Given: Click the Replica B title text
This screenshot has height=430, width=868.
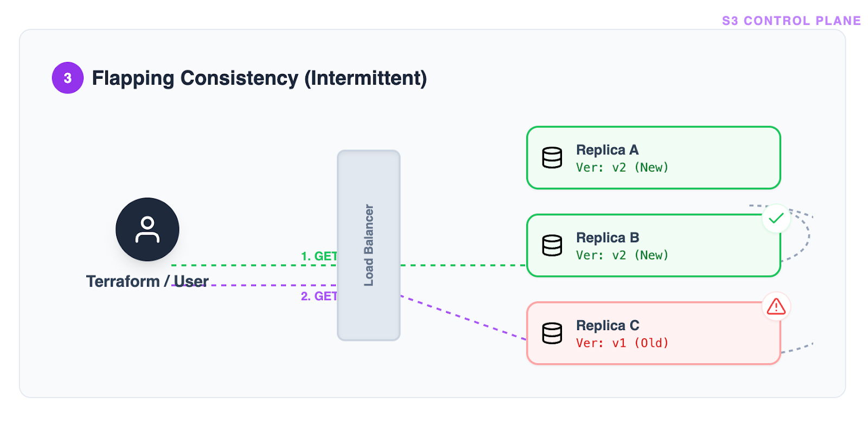Looking at the screenshot, I should pos(608,238).
